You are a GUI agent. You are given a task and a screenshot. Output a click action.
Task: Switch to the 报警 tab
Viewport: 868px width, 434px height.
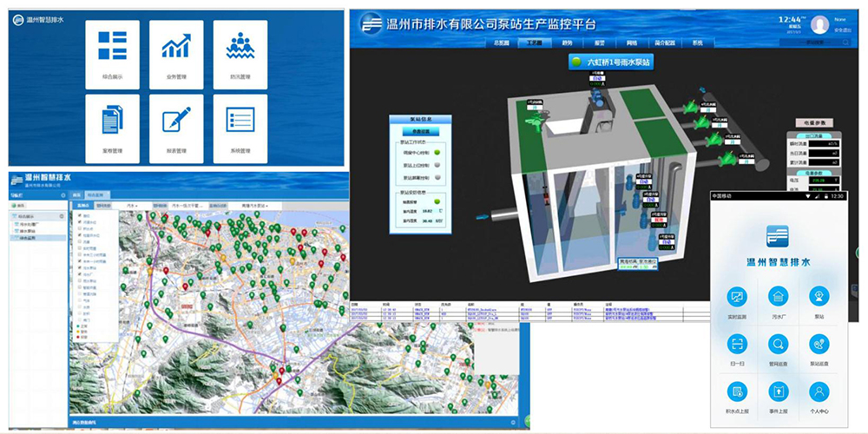point(600,42)
